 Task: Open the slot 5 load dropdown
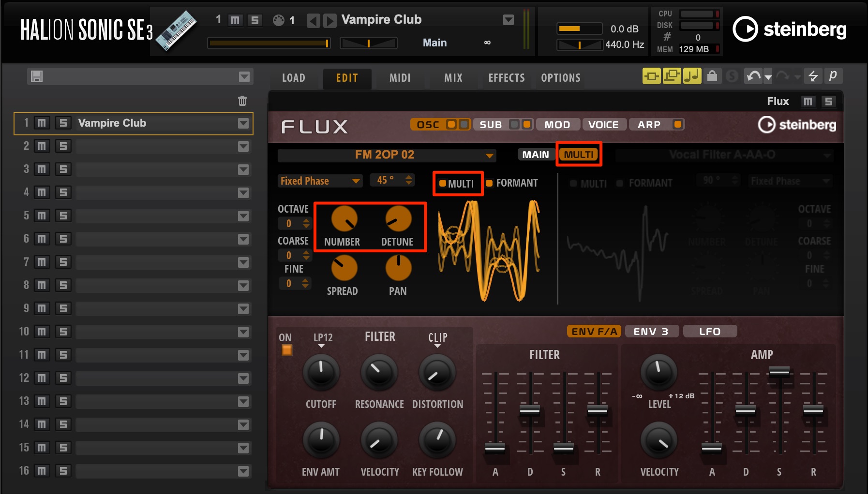click(x=243, y=216)
